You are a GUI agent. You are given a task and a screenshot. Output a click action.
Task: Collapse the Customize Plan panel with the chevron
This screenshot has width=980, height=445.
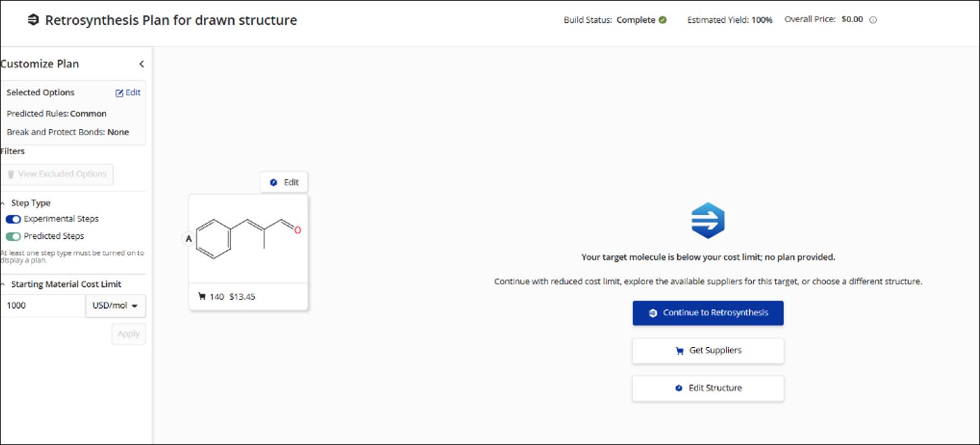pyautogui.click(x=141, y=64)
